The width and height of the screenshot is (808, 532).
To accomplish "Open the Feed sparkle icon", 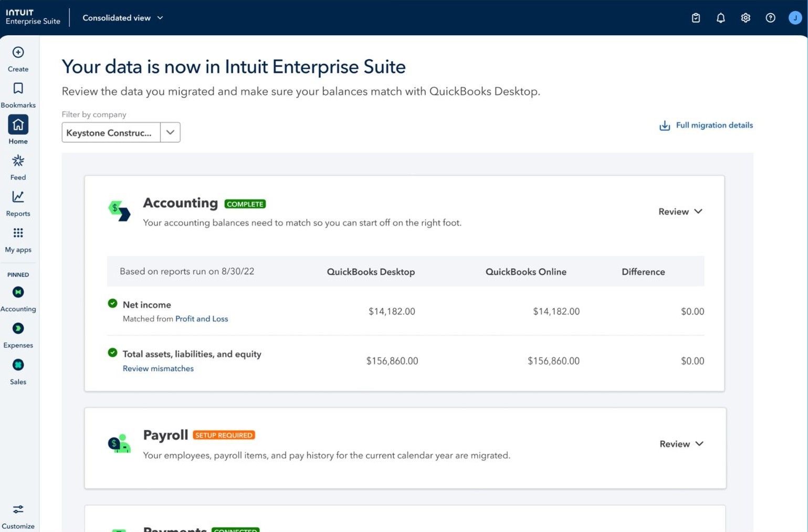I will click(x=18, y=161).
